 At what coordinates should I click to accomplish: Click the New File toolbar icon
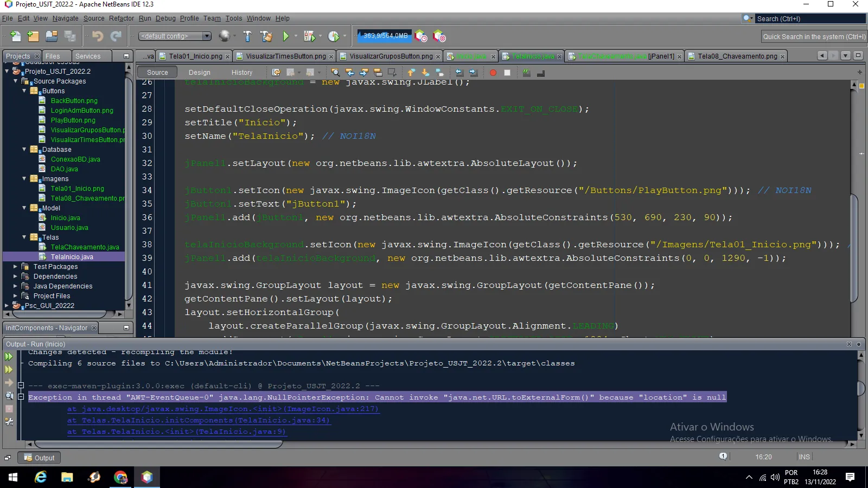15,36
